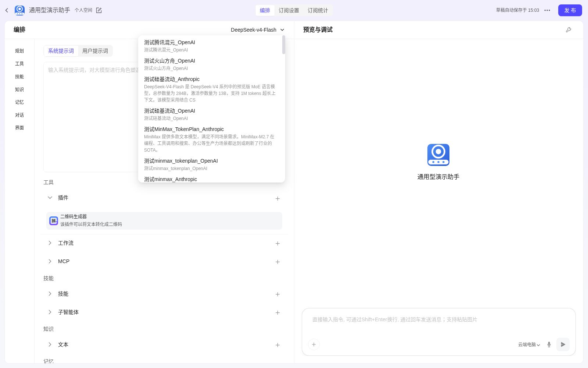Viewport: 588px width, 368px height.
Task: Switch to the 订阅设置 tab
Action: point(289,10)
